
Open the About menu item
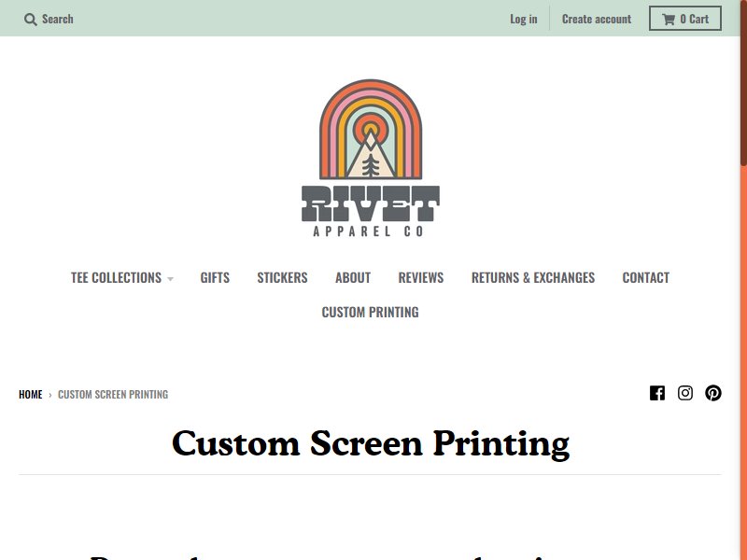353,277
